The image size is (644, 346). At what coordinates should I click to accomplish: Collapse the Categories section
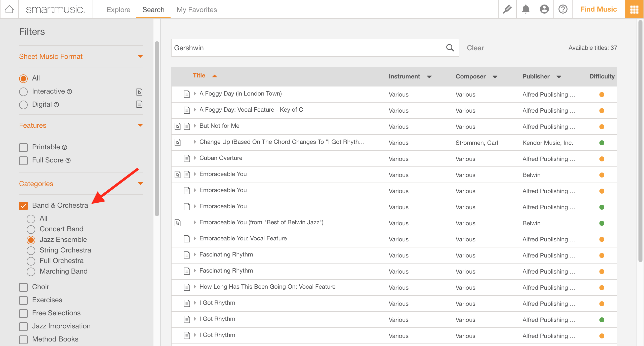140,184
